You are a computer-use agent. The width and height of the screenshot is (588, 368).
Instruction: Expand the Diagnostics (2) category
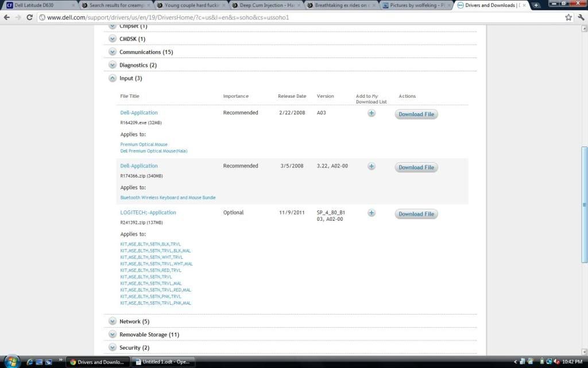coord(112,65)
